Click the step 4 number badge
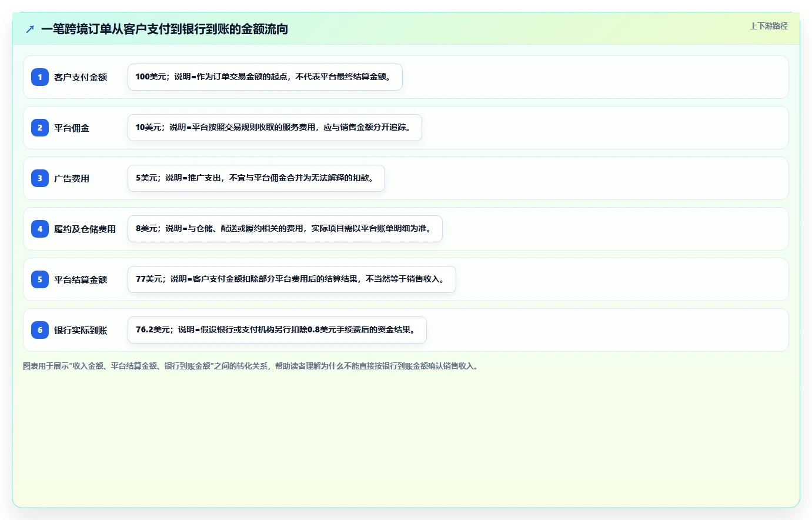This screenshot has width=812, height=520. click(40, 229)
